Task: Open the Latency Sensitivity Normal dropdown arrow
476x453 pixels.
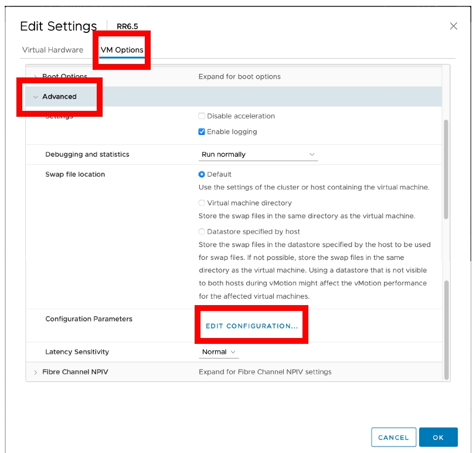Action: coord(233,352)
